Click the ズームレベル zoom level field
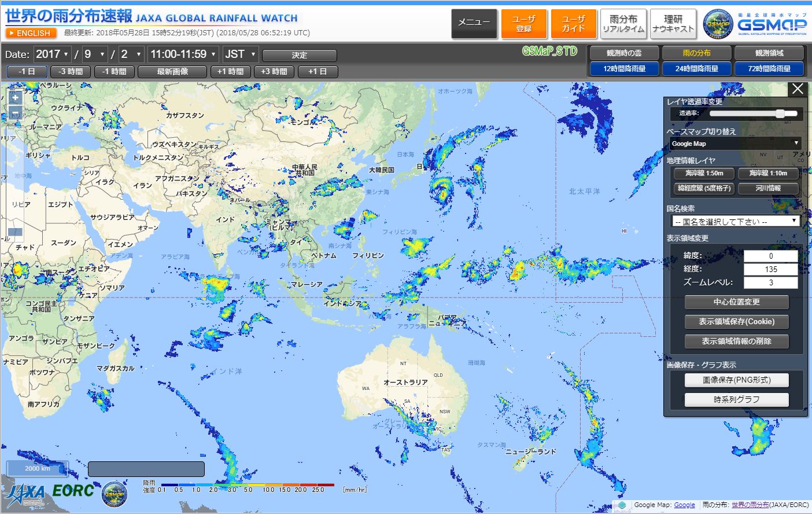812x514 pixels. 770,282
